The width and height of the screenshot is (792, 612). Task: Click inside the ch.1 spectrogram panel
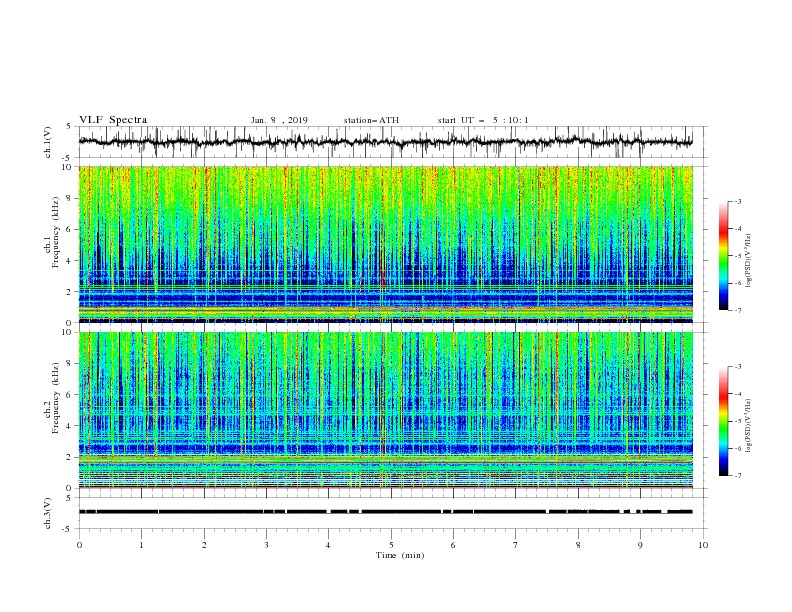385,244
